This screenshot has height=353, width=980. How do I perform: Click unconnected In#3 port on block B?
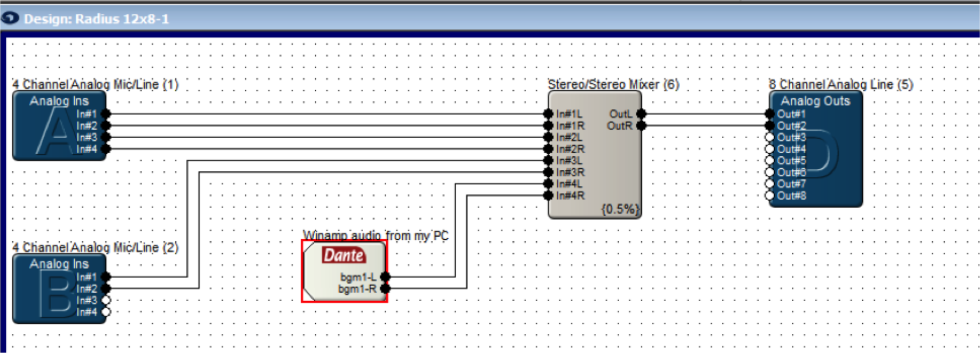click(x=106, y=300)
